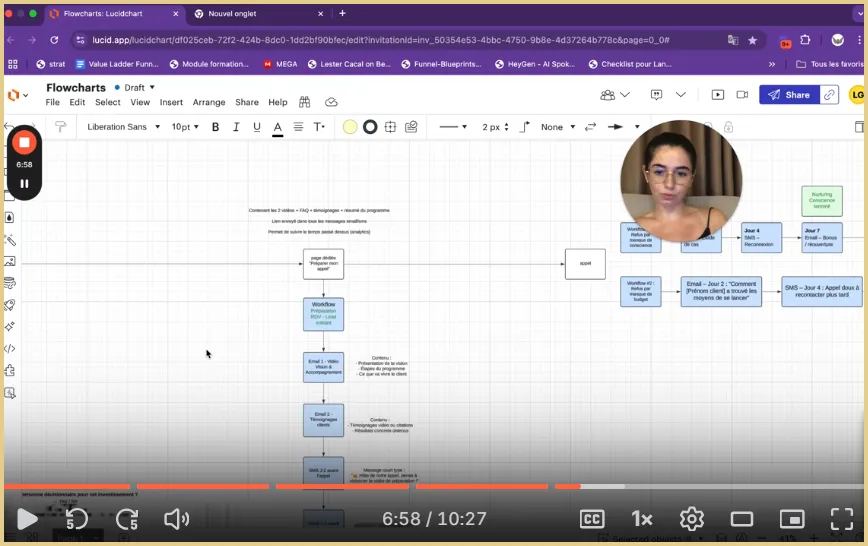Seek along the orange video progress bar
Viewport: 868px width, 546px height.
click(x=433, y=486)
